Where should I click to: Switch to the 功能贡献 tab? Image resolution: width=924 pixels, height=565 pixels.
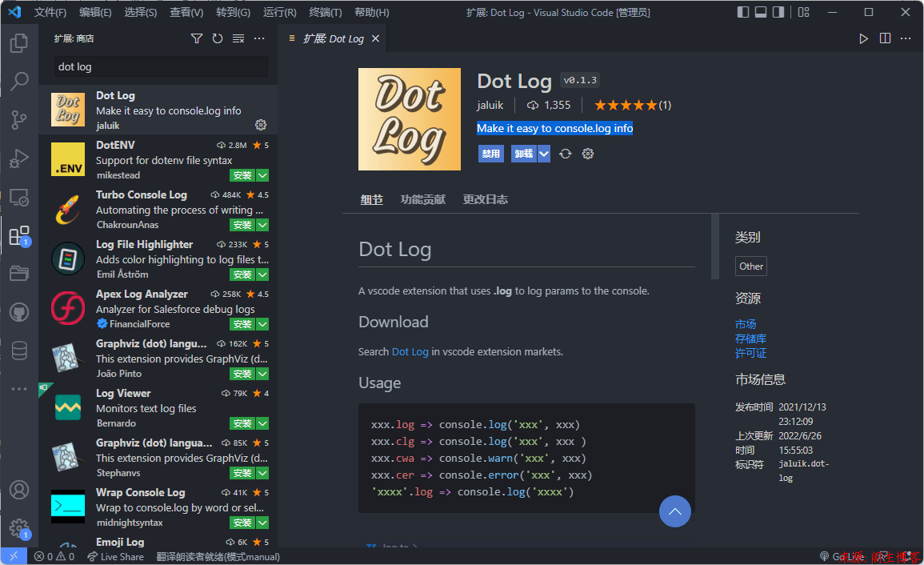tap(422, 199)
